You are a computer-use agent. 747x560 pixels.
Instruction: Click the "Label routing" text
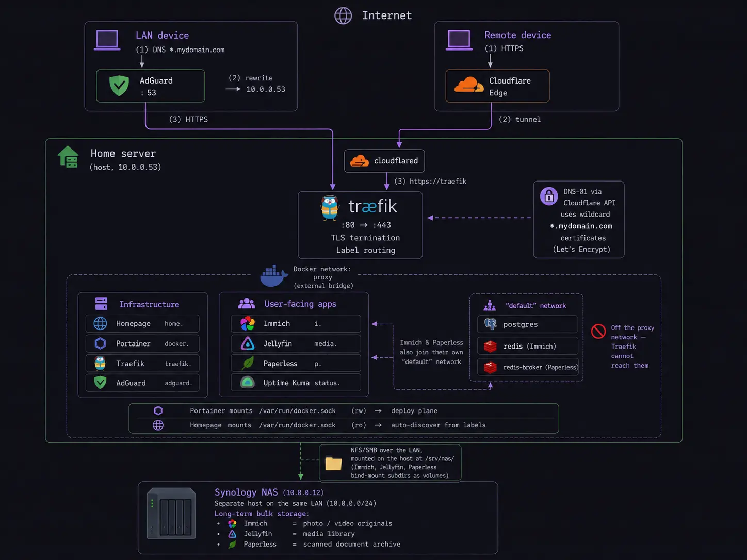pyautogui.click(x=365, y=250)
